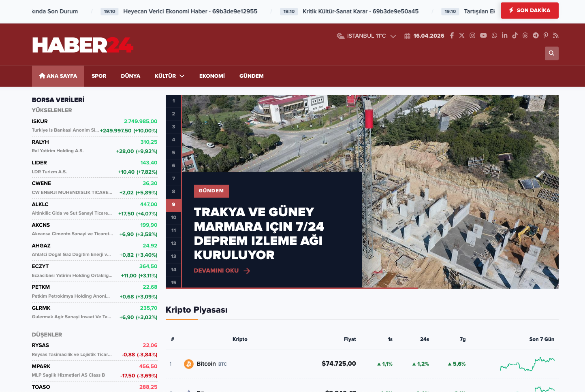585x392 pixels.
Task: Expand the KÜLTÜR menu chevron
Action: [182, 76]
